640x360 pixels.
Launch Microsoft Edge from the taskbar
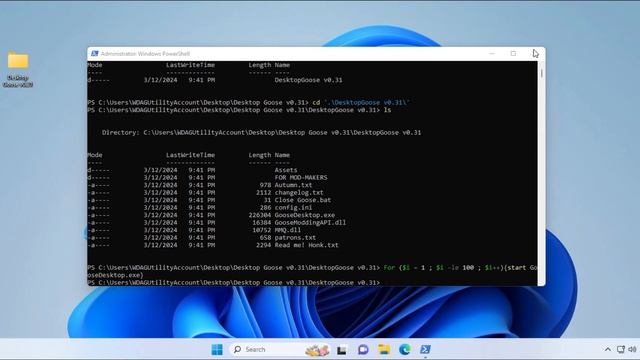pyautogui.click(x=404, y=349)
